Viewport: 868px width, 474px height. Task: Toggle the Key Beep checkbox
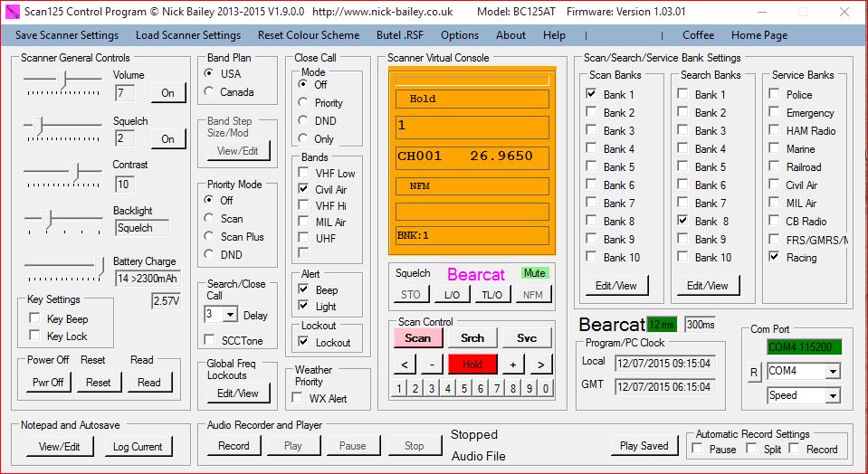[x=34, y=318]
